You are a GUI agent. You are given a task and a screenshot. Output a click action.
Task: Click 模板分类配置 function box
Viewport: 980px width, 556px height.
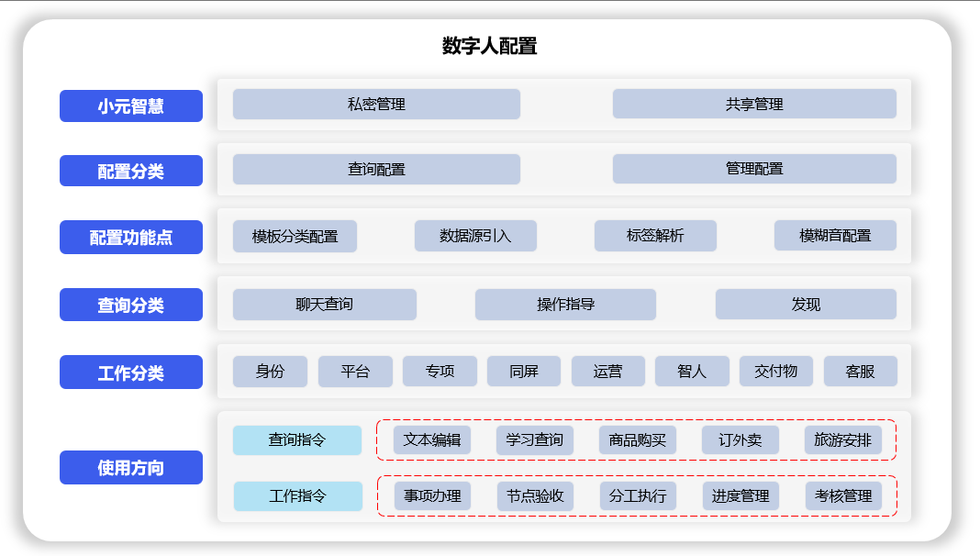[295, 236]
